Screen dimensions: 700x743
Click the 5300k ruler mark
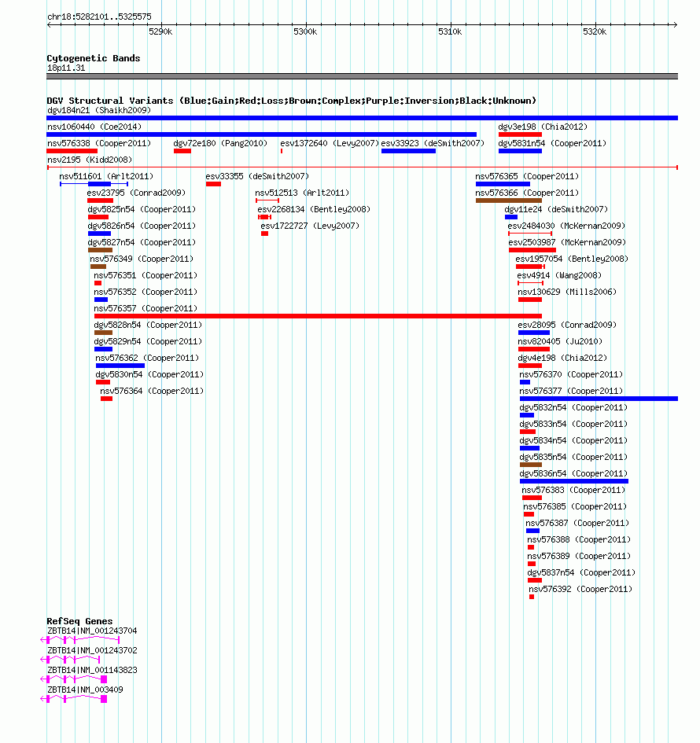(305, 31)
